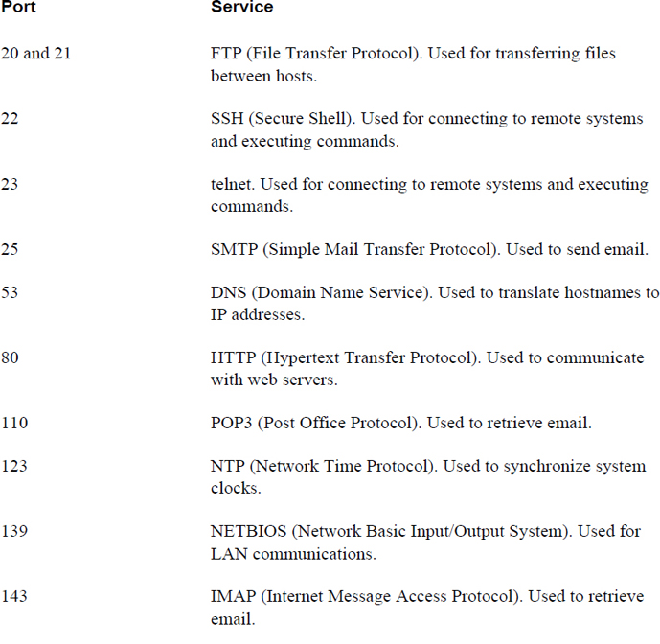Select port number 110
Image resolution: width=660 pixels, height=644 pixels.
pyautogui.click(x=13, y=423)
